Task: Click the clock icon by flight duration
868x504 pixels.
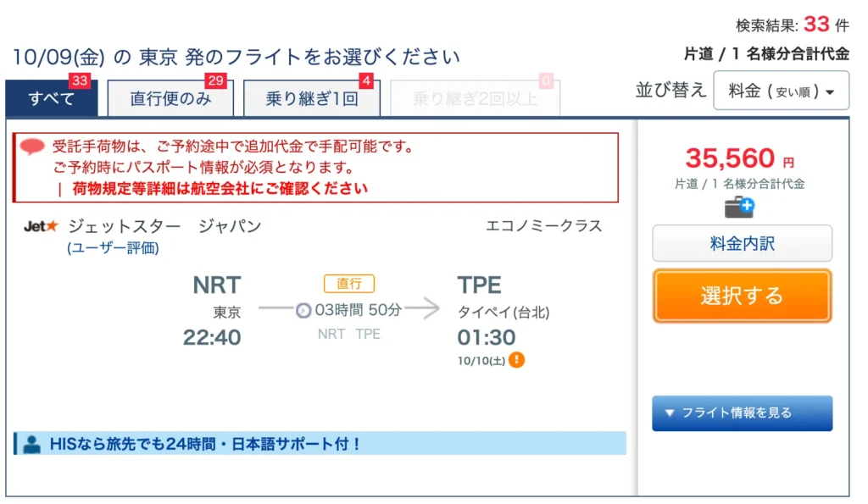Action: 303,310
